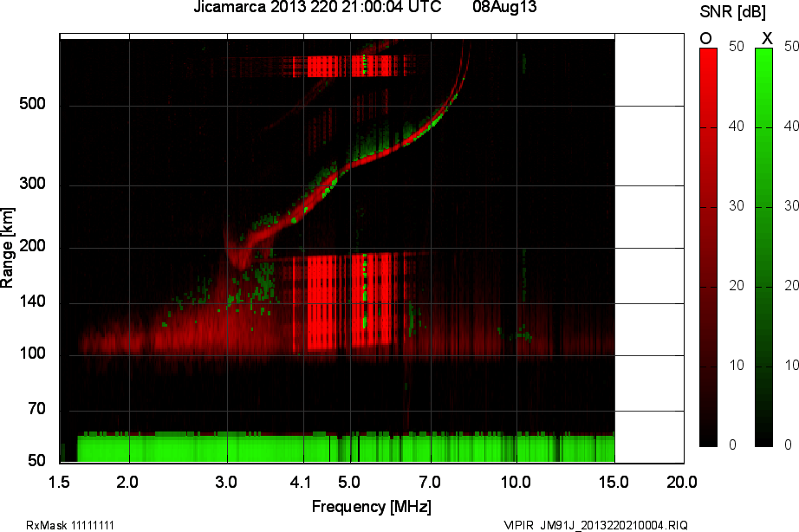The image size is (799, 532).
Task: Click the frequency tick label '5.0'
Action: point(349,482)
